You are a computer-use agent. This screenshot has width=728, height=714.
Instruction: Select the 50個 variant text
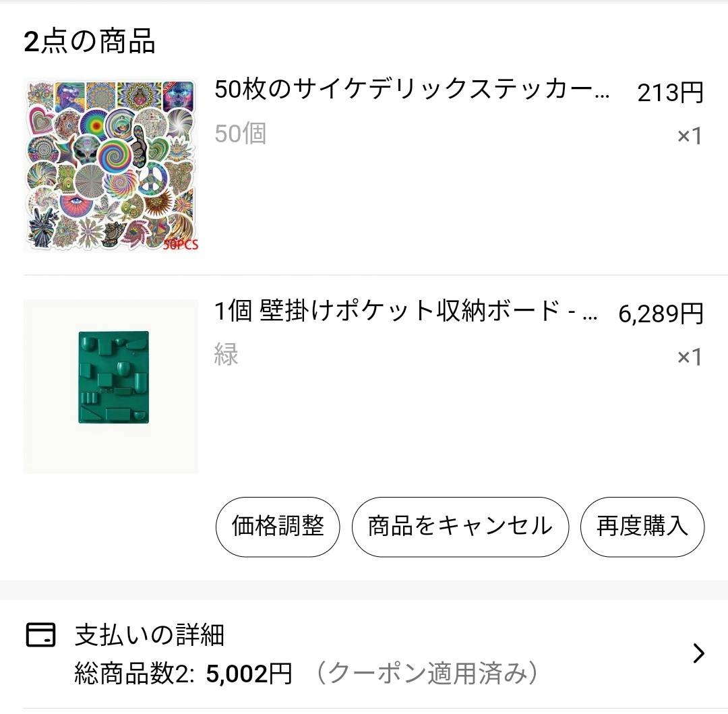pyautogui.click(x=241, y=133)
